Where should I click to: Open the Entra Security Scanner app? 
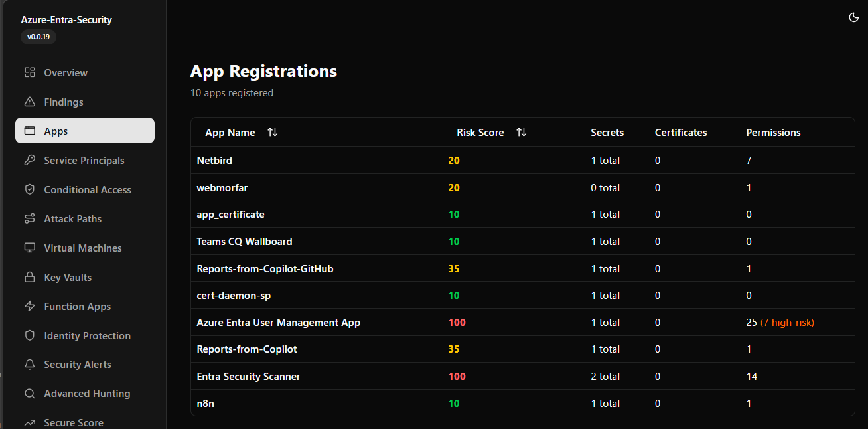tap(248, 377)
